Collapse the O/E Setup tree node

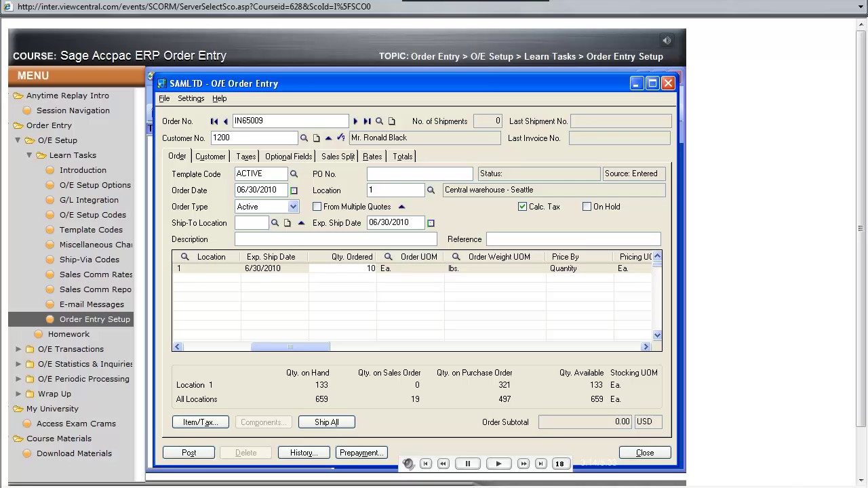click(x=18, y=140)
